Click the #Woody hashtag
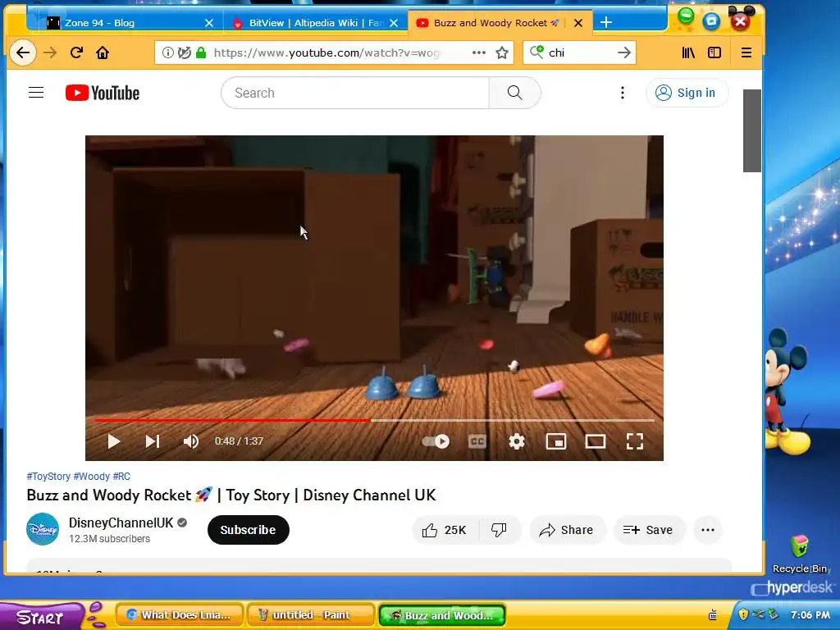This screenshot has height=630, width=840. point(92,477)
